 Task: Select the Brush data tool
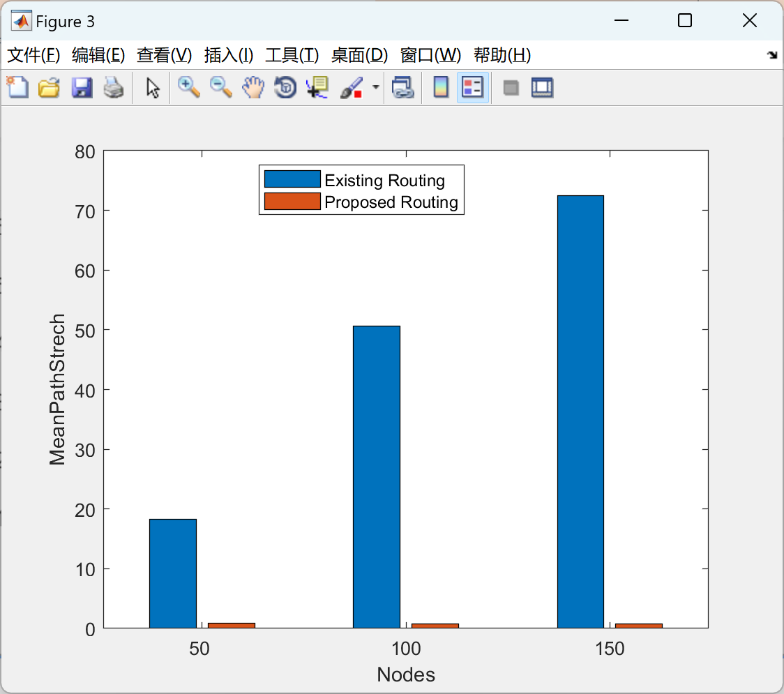pyautogui.click(x=352, y=87)
